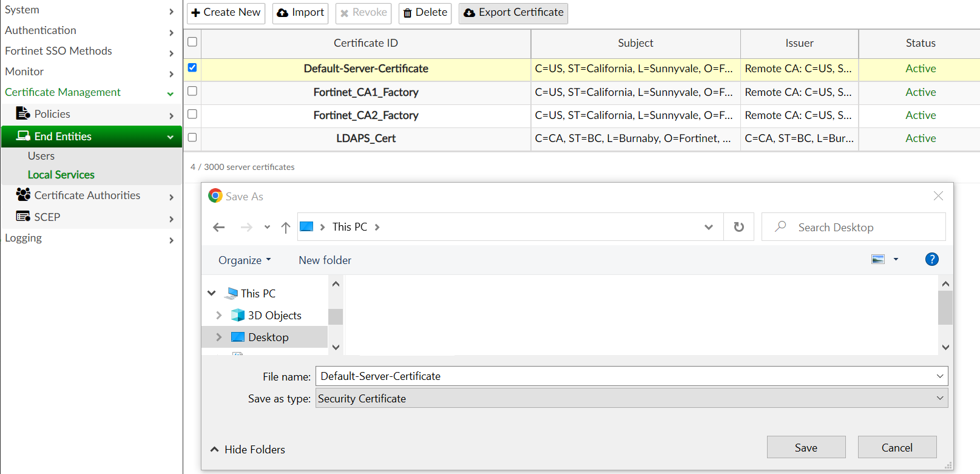Uncheck the Default-Server-Certificate checkbox
This screenshot has width=980, height=474.
click(x=192, y=67)
